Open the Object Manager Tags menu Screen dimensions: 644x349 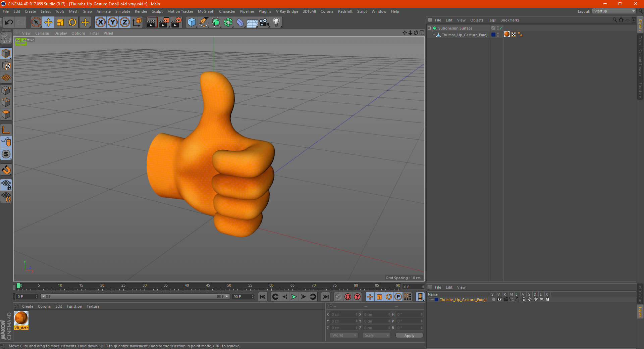(x=492, y=20)
